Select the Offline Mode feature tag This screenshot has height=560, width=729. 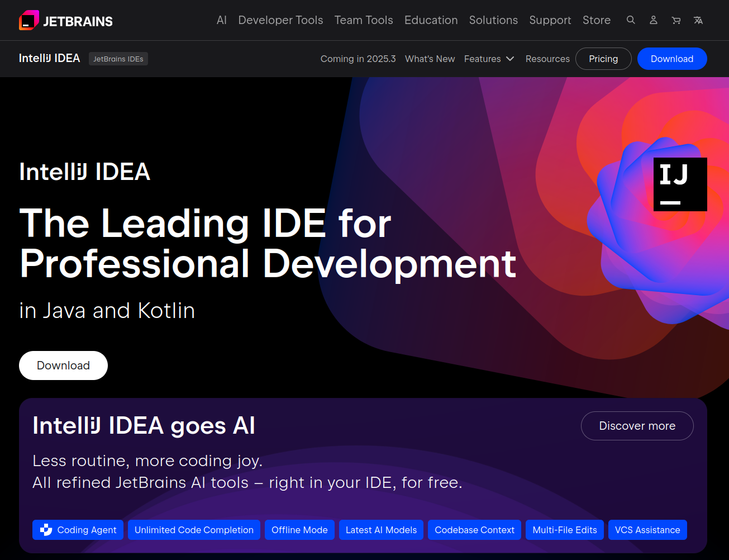299,529
